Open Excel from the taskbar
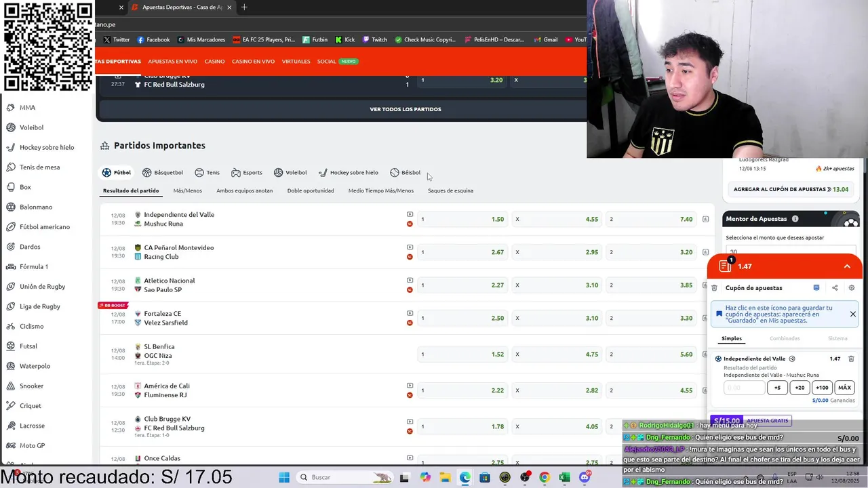The image size is (868, 488). pos(564,477)
